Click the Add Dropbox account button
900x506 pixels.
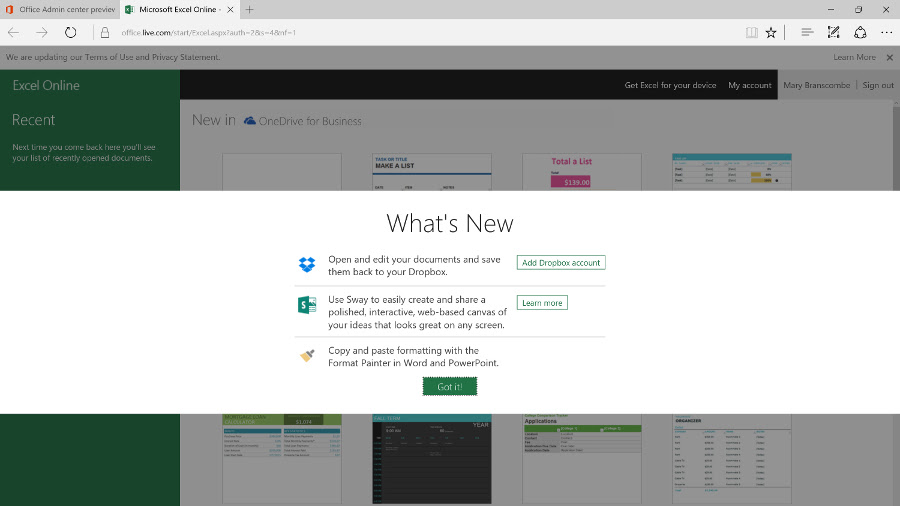pos(561,263)
